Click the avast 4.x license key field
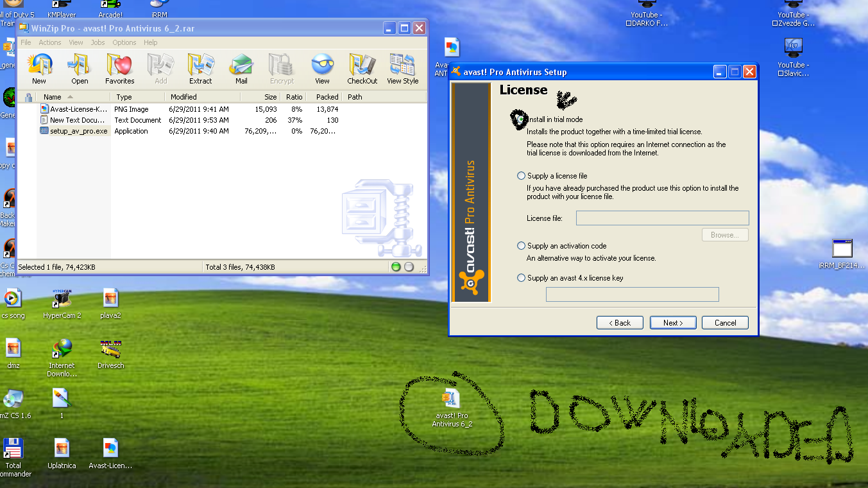The width and height of the screenshot is (868, 488). pyautogui.click(x=632, y=294)
